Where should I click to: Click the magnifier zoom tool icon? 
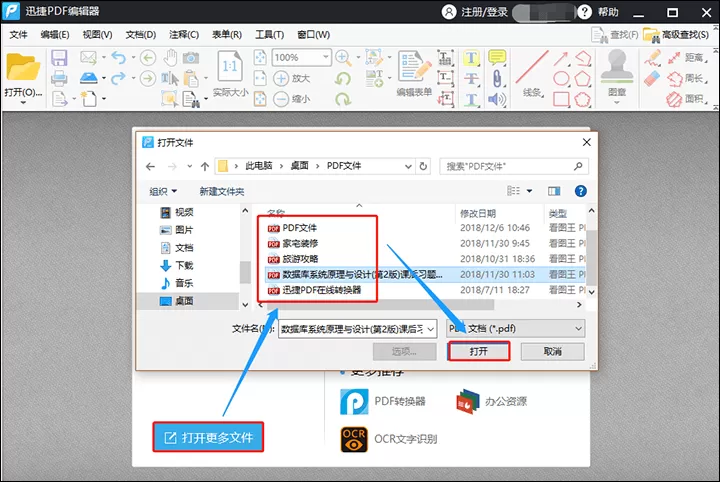pyautogui.click(x=343, y=57)
